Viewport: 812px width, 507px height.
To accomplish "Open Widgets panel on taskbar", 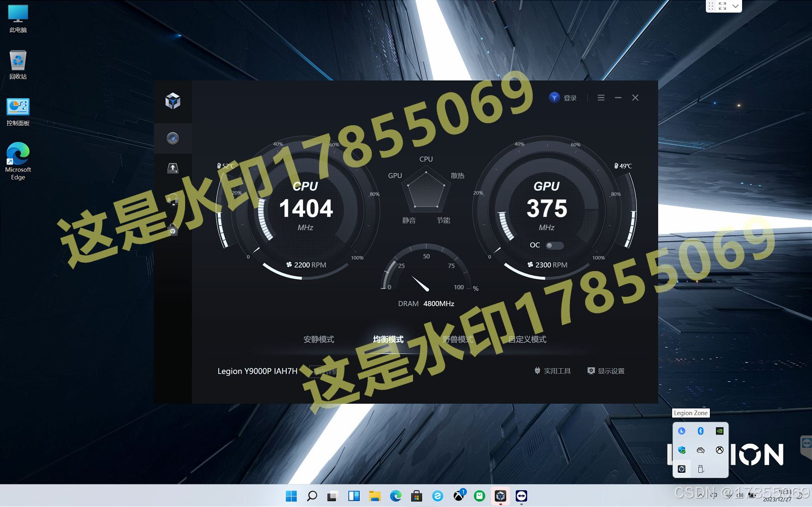I will [x=354, y=496].
